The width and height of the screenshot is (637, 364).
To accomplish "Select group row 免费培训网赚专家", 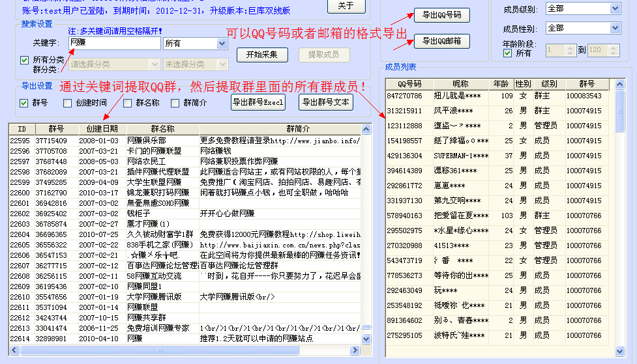I will (x=185, y=328).
